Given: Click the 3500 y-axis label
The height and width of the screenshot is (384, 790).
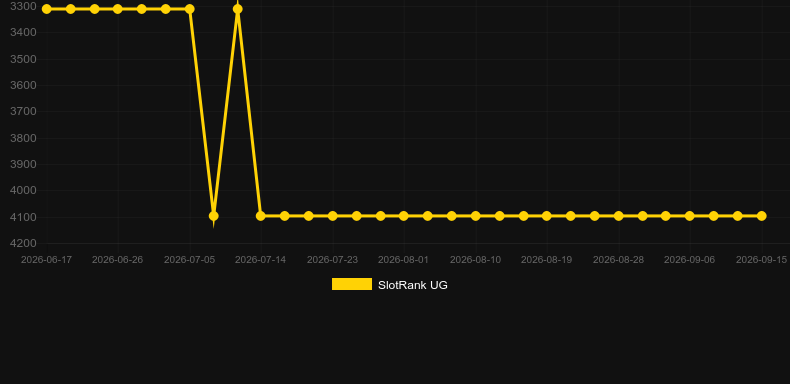Looking at the screenshot, I should pos(23,59).
